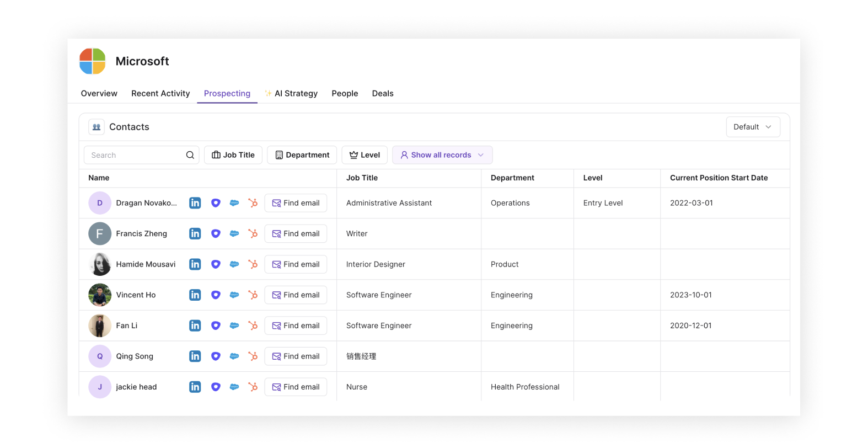Click the search magnifier icon
The image size is (868, 448).
click(x=190, y=155)
